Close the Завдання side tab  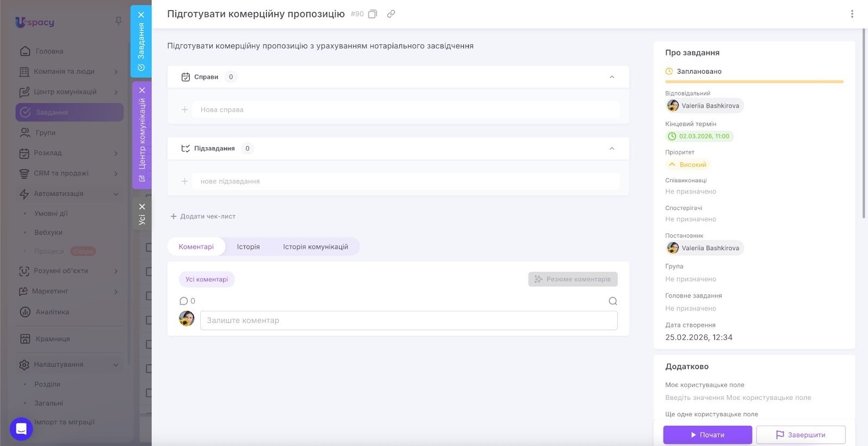click(x=141, y=15)
